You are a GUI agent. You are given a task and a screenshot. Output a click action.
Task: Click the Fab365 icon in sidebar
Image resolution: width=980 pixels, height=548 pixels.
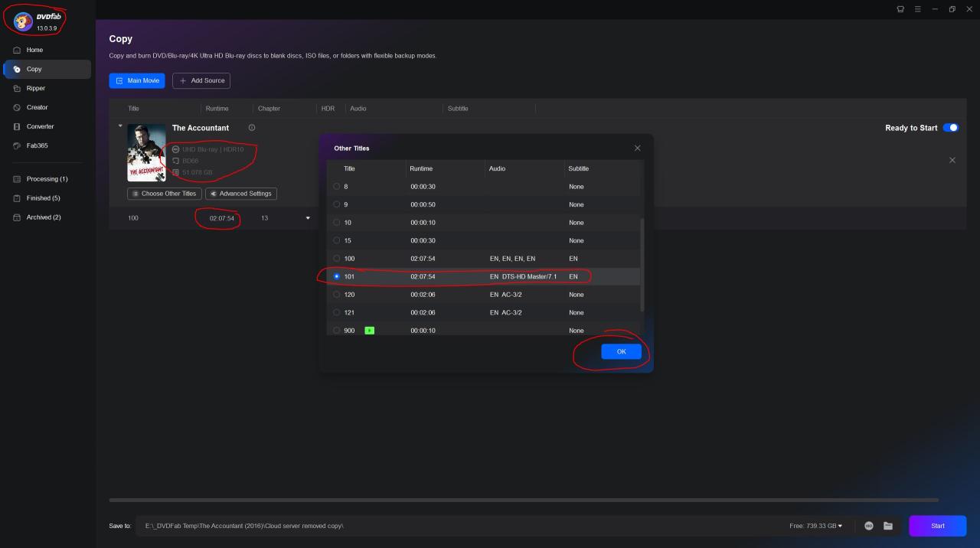(17, 145)
